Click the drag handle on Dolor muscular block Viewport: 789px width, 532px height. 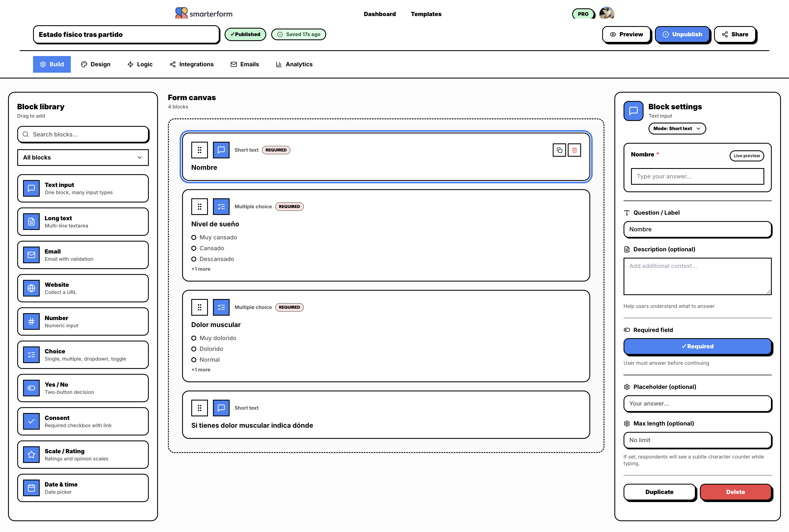[199, 307]
